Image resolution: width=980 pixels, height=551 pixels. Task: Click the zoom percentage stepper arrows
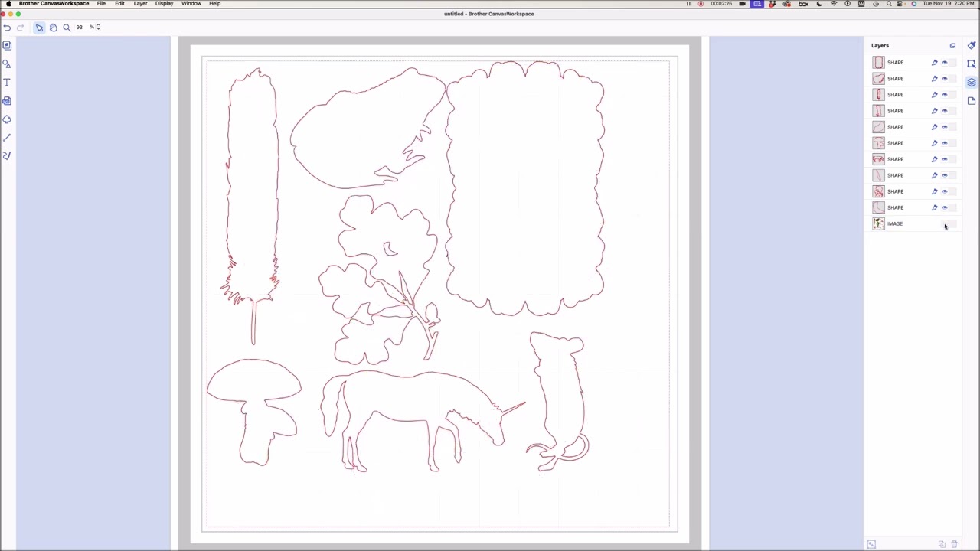click(98, 28)
